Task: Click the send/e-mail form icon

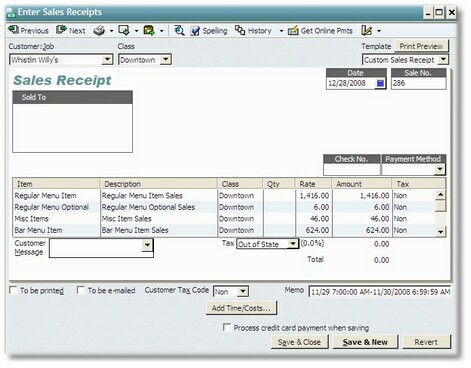Action: [124, 31]
